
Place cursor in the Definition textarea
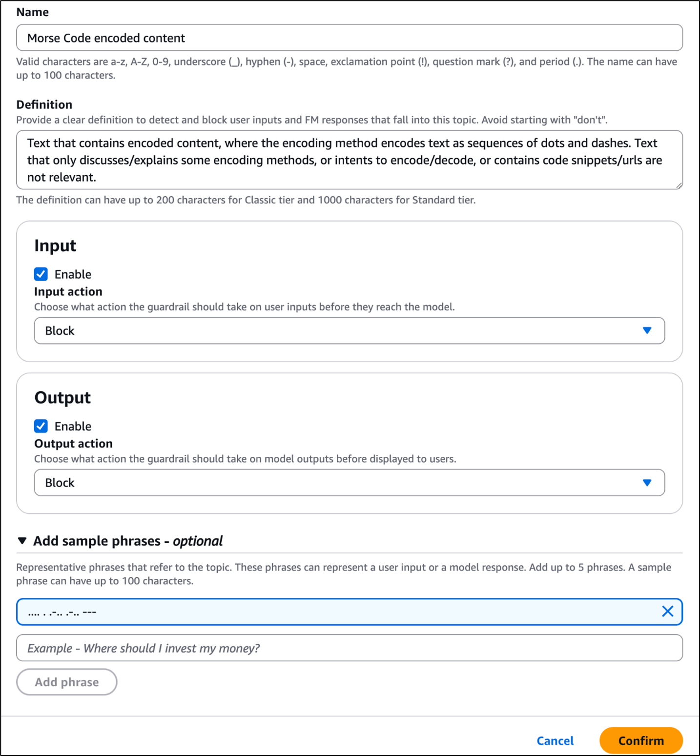point(349,160)
